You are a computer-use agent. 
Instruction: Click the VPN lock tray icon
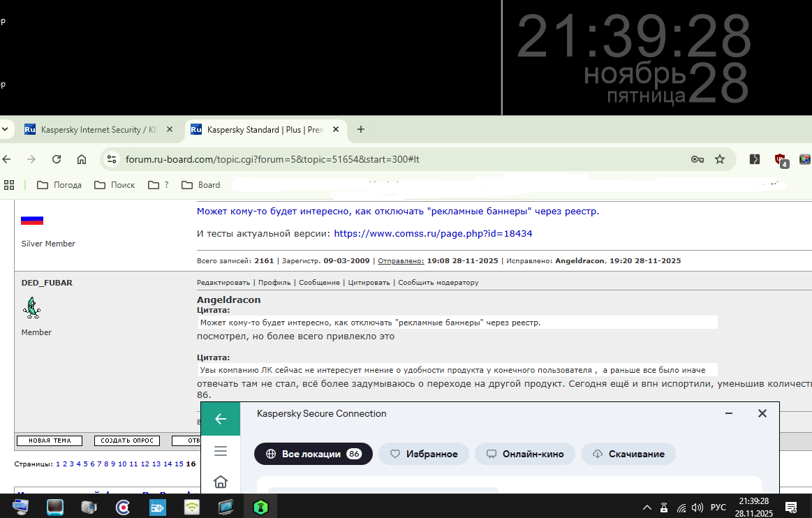(x=664, y=508)
